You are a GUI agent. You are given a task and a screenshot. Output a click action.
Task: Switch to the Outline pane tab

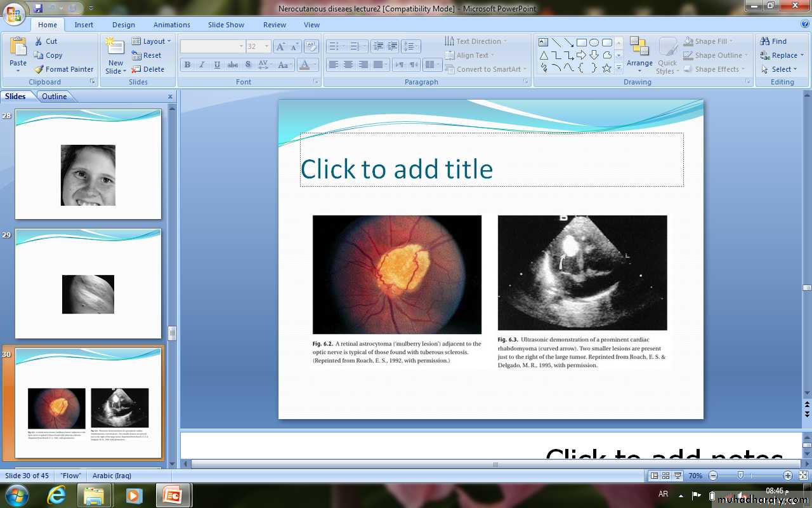[x=55, y=97]
